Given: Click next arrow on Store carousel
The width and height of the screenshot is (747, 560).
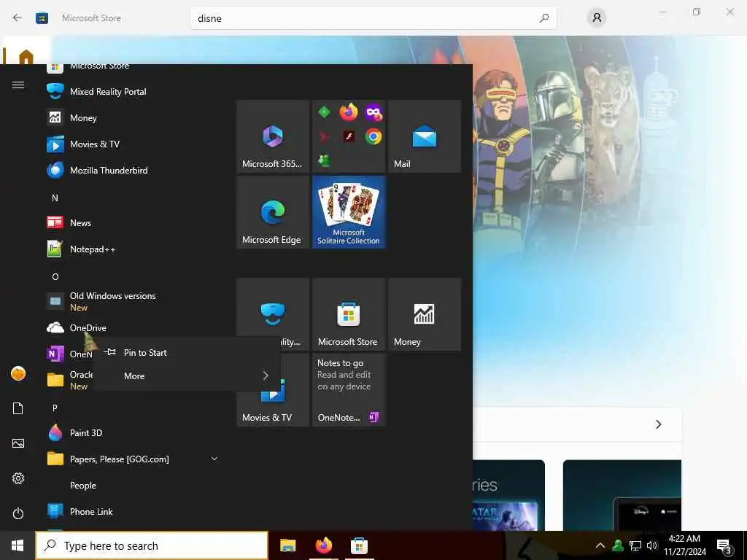Looking at the screenshot, I should 659,424.
